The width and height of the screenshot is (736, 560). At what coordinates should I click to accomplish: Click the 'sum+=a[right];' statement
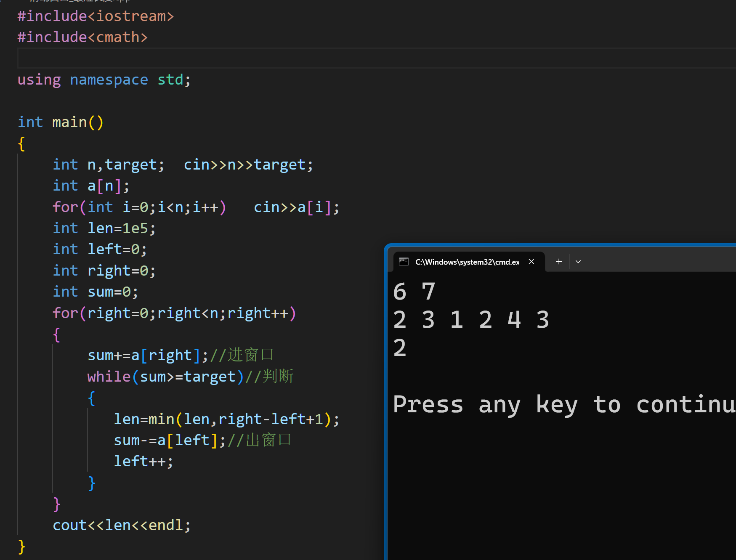coord(148,355)
